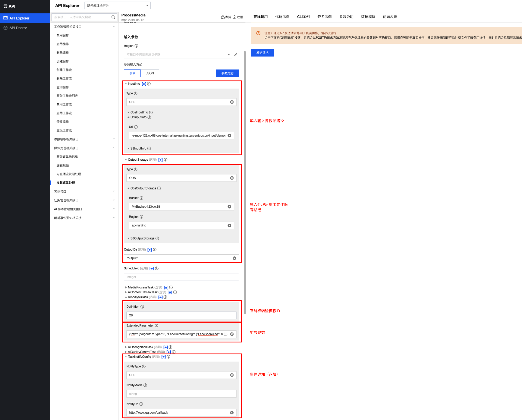Click the thumbs-up like icon

[x=222, y=17]
